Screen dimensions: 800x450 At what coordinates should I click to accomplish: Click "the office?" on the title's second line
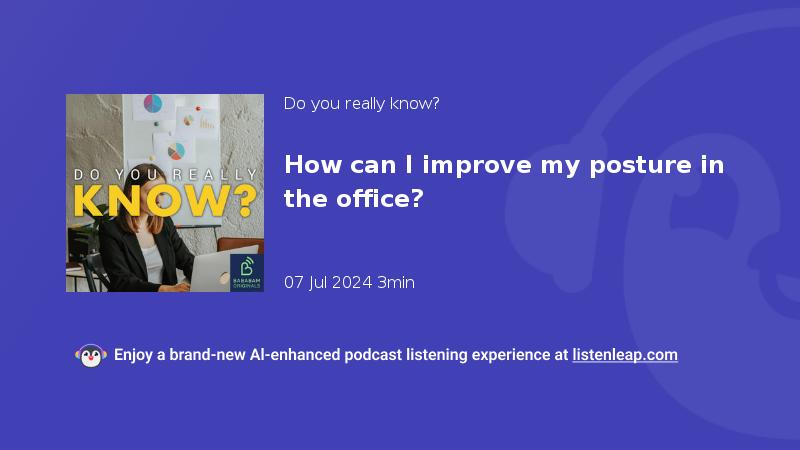(354, 198)
